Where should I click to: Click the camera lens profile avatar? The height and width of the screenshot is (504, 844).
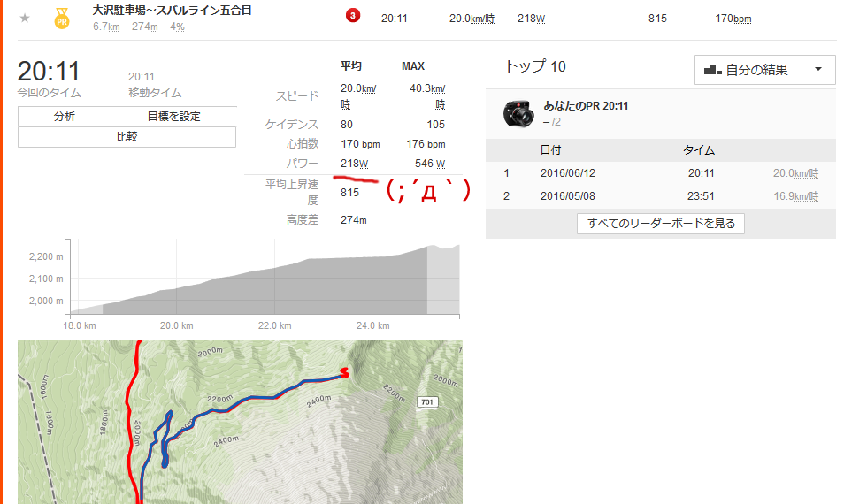tap(518, 113)
